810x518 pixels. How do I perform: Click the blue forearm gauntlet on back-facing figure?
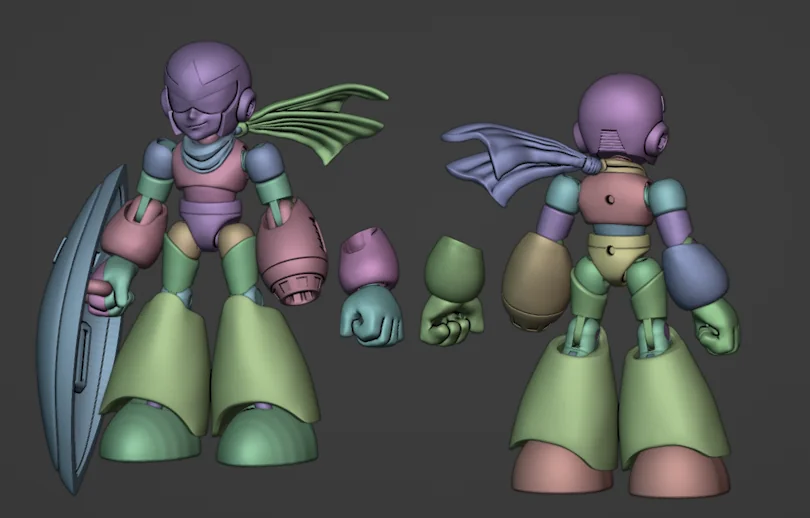695,276
